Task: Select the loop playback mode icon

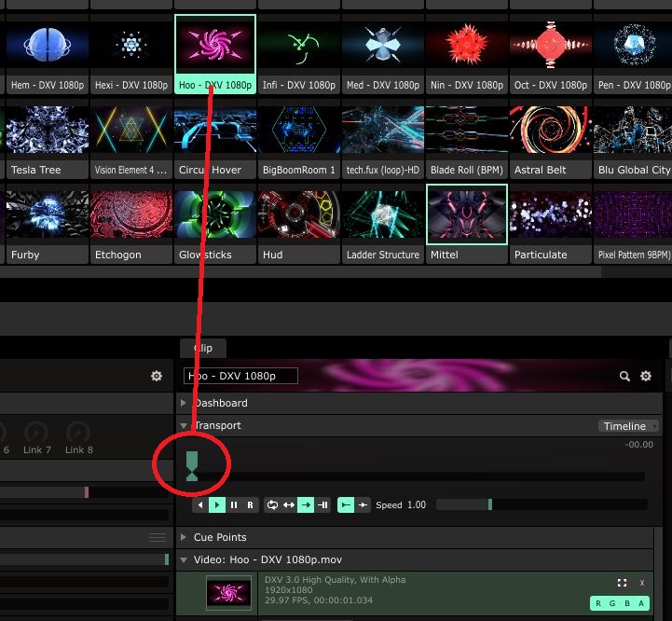Action: [x=272, y=504]
